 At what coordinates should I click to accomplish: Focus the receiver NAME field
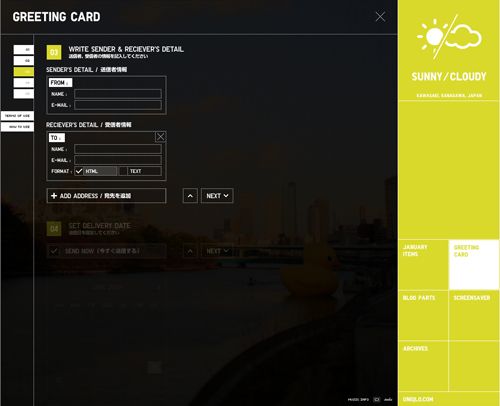click(x=118, y=149)
